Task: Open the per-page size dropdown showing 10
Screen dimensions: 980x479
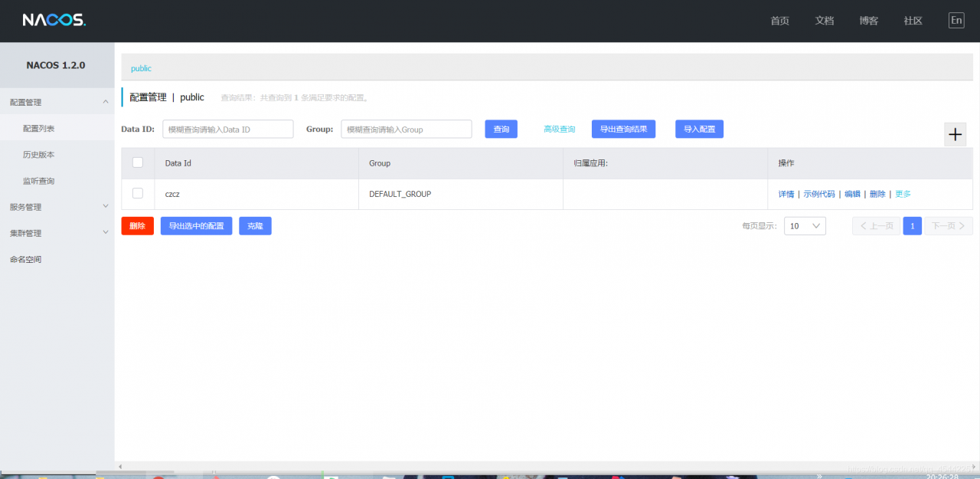Action: [805, 226]
